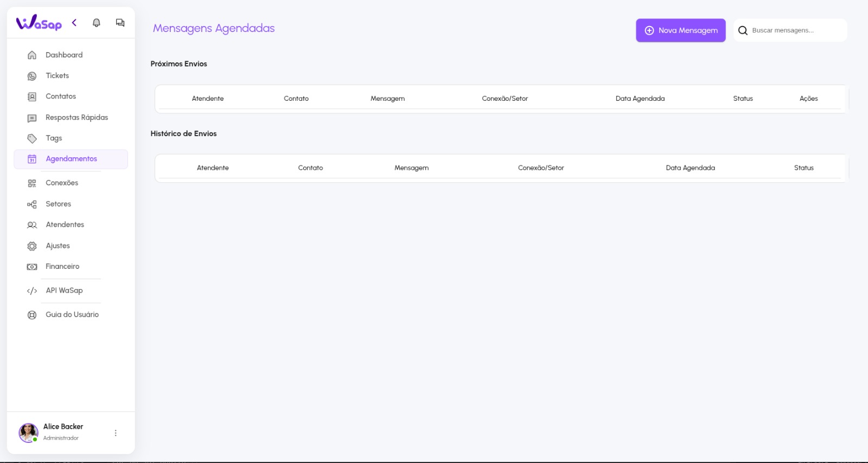The image size is (868, 463).
Task: Click the Contatos address book icon
Action: click(32, 97)
